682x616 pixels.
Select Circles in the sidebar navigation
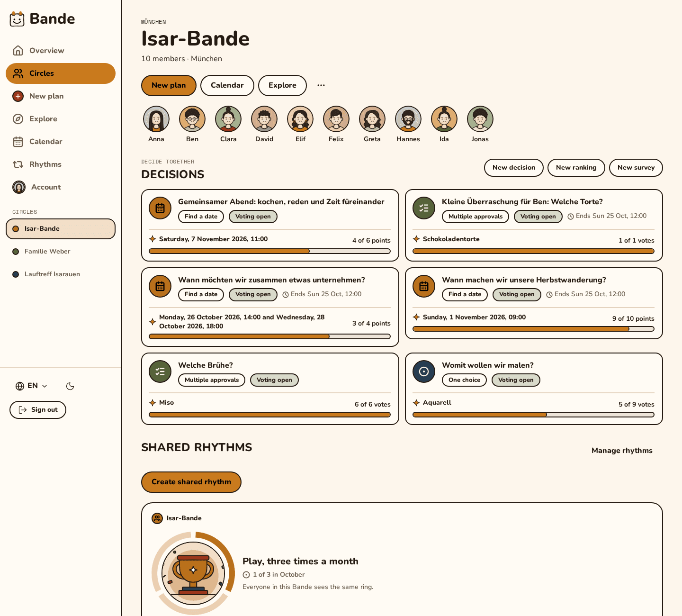(61, 73)
